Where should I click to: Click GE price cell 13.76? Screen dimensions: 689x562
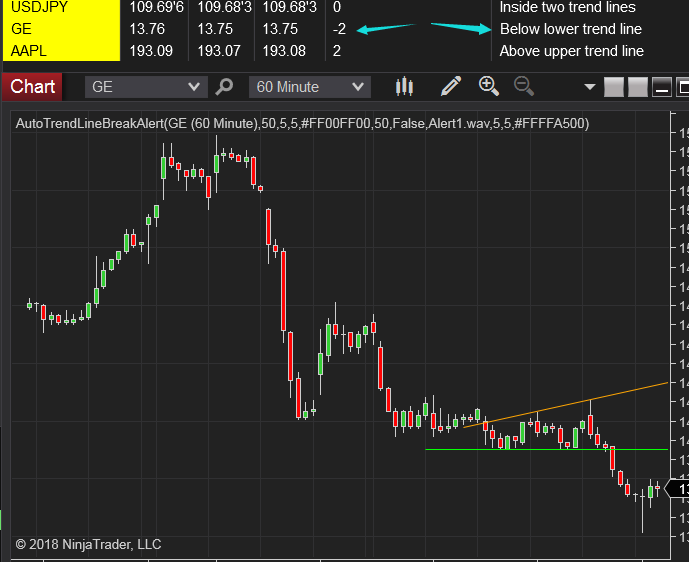(x=147, y=29)
